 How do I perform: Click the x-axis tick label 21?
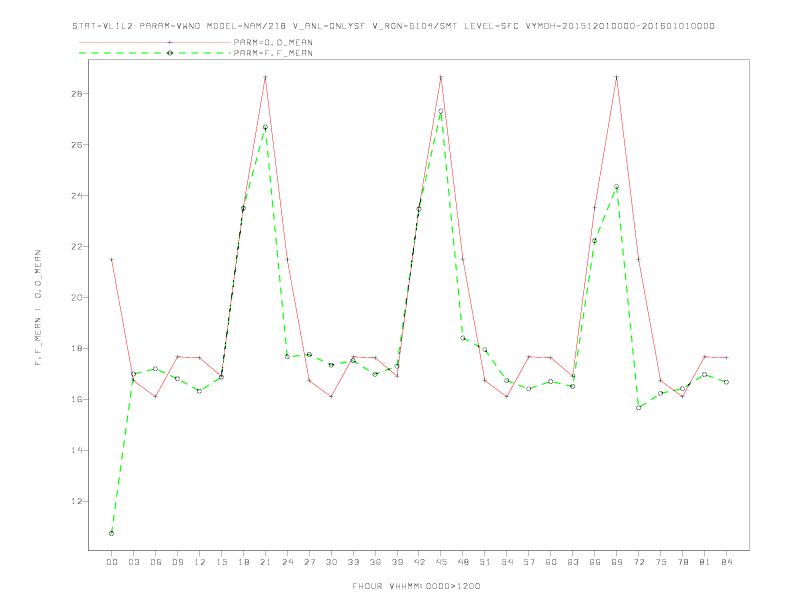265,562
